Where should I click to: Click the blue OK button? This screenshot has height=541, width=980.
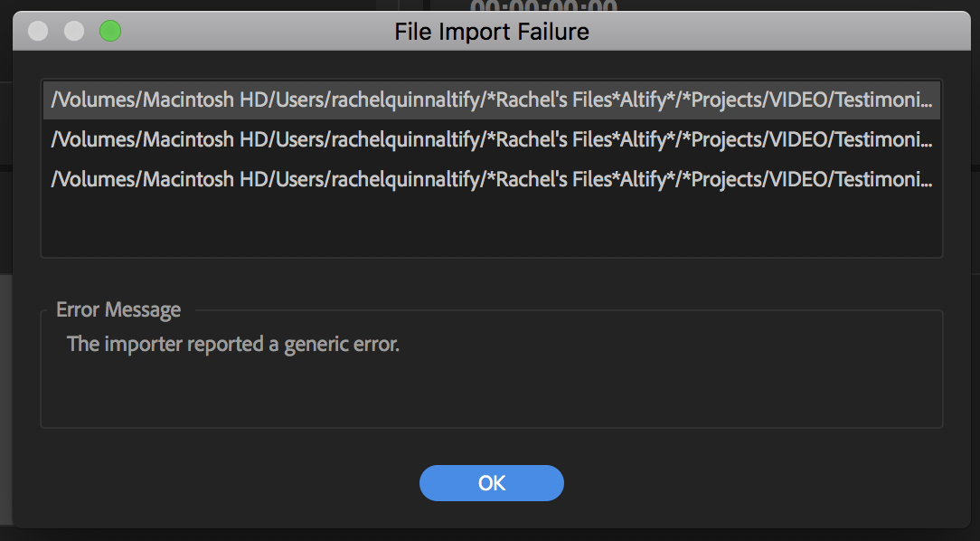(491, 483)
